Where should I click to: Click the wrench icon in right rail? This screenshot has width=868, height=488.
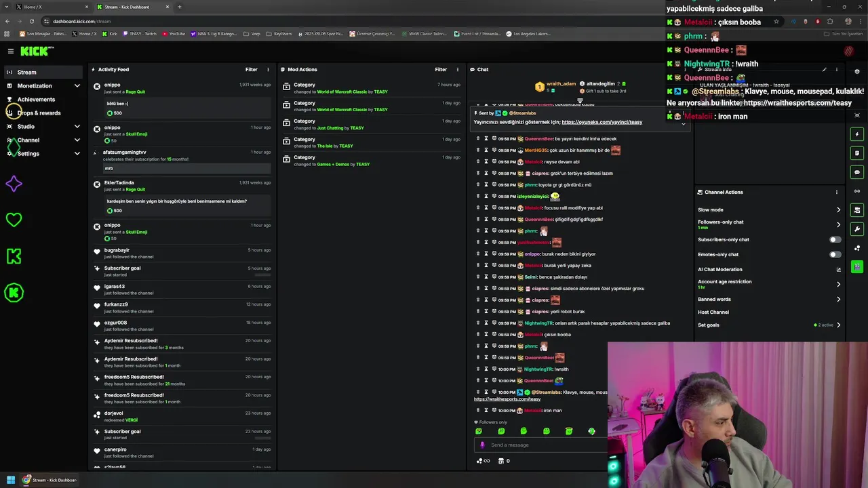point(857,229)
